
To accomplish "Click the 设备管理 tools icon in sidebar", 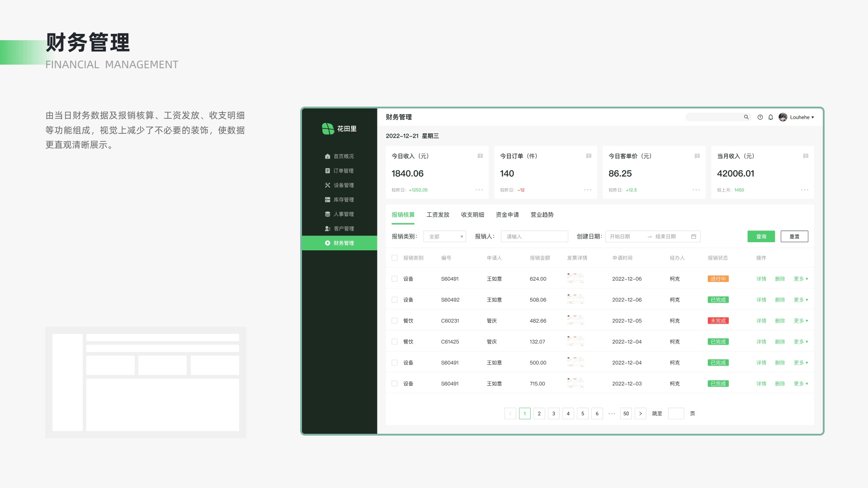I will pos(327,185).
